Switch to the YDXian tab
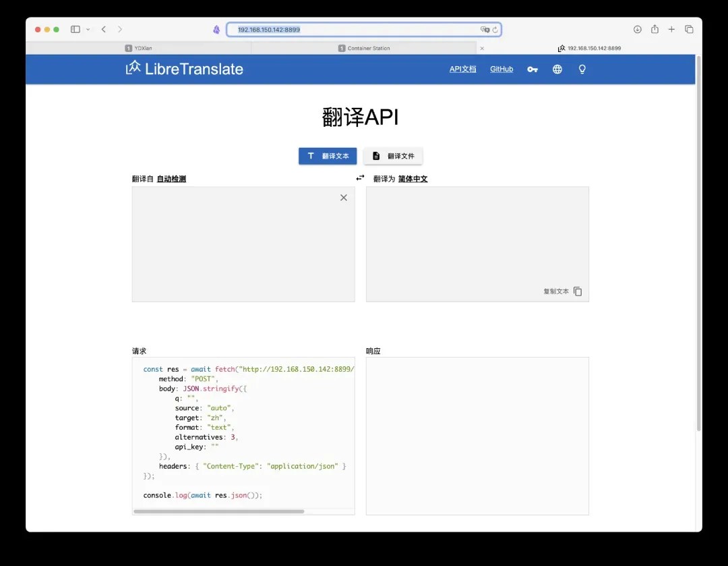Image resolution: width=728 pixels, height=566 pixels. (143, 49)
